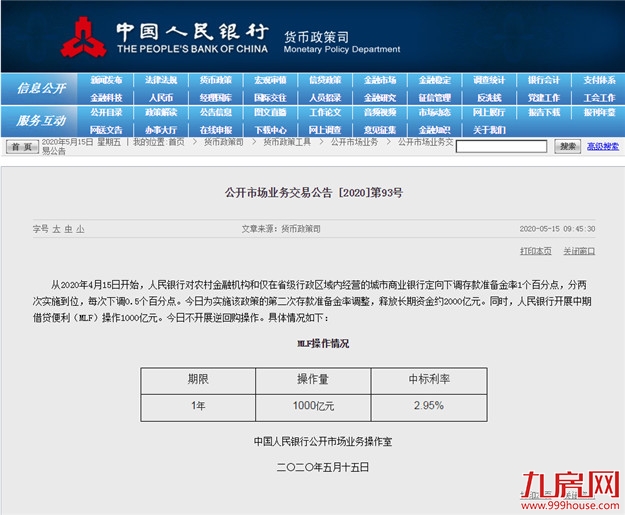This screenshot has height=515, width=625.
Task: Select the 信息公开 category header
Action: (41, 88)
